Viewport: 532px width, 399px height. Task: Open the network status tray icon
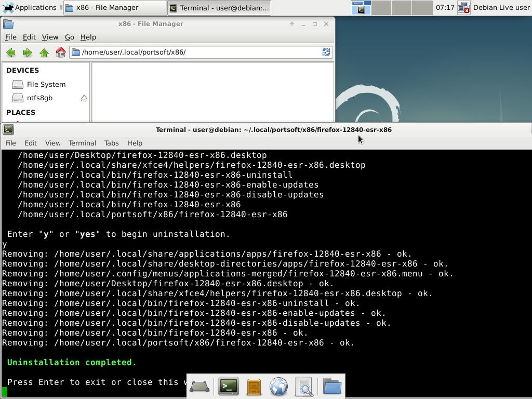[464, 8]
